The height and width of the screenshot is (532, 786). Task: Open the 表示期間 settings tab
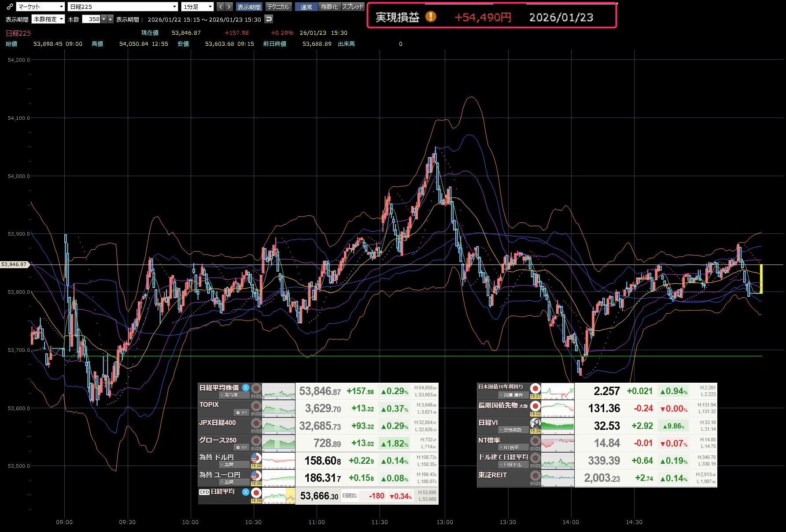click(249, 7)
